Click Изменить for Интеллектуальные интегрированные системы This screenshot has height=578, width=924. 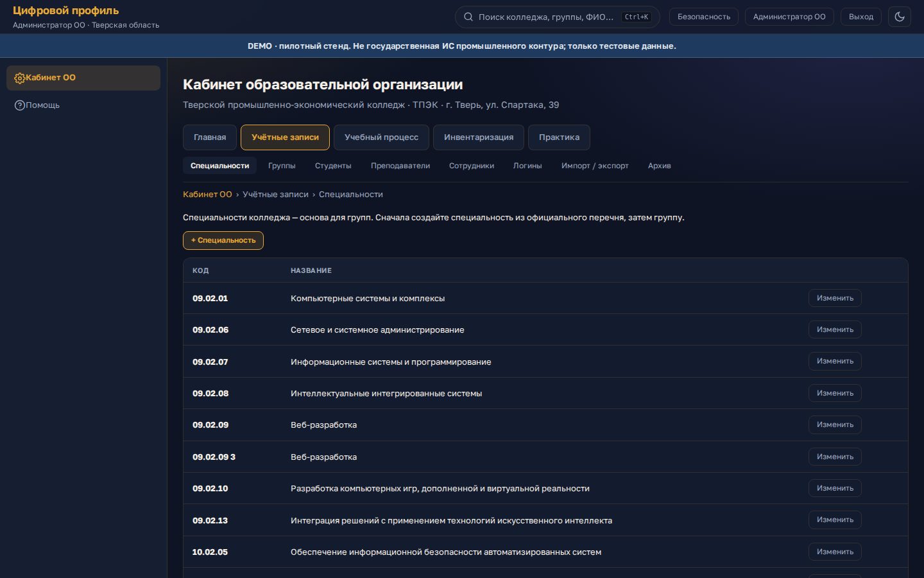(835, 393)
